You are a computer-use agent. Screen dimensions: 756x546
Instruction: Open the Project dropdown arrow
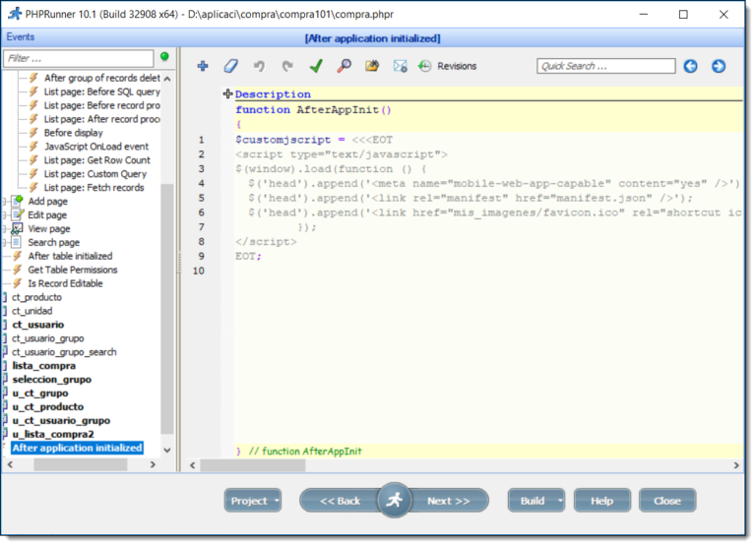click(x=277, y=501)
